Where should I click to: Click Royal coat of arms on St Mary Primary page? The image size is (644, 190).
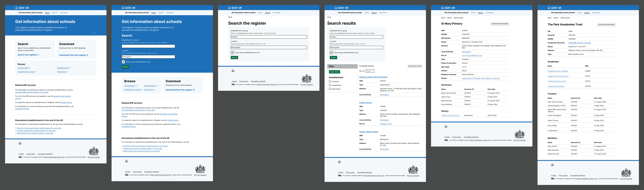tap(520, 134)
